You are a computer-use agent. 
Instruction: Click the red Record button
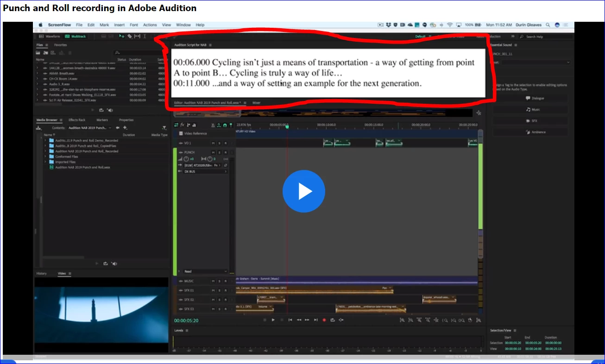pyautogui.click(x=324, y=320)
